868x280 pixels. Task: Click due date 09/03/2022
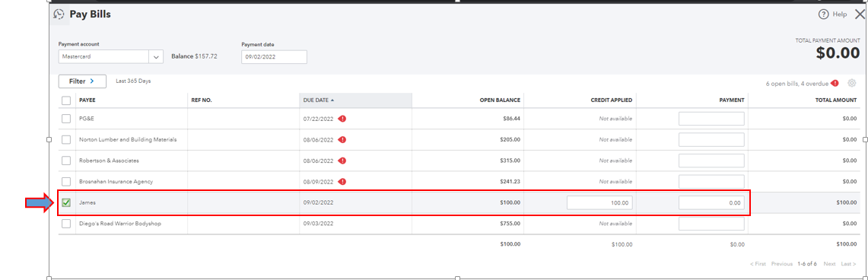pos(318,224)
